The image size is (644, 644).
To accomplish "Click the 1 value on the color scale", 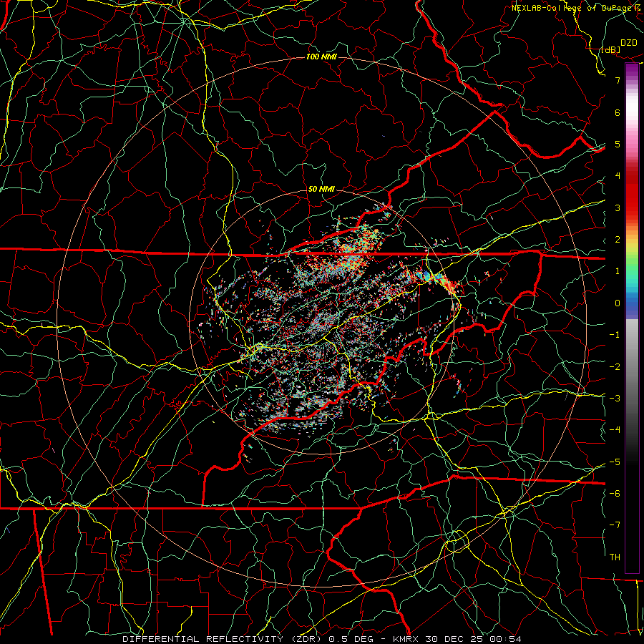I will (618, 271).
